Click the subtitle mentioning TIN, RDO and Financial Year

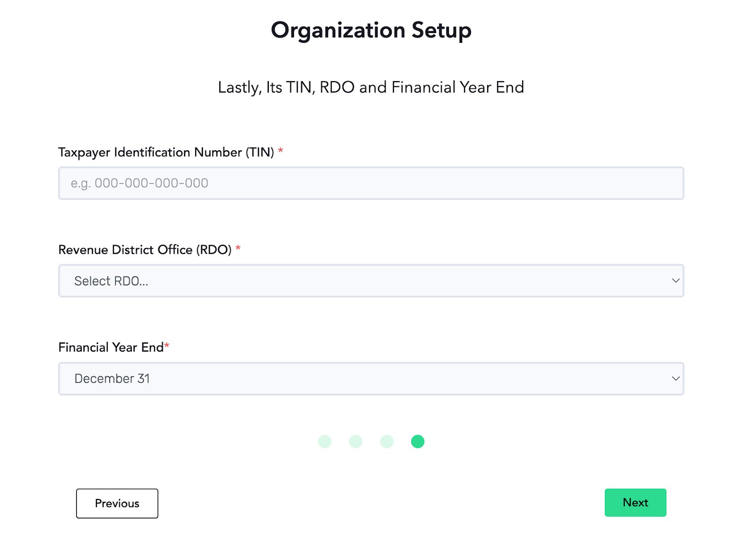[371, 87]
